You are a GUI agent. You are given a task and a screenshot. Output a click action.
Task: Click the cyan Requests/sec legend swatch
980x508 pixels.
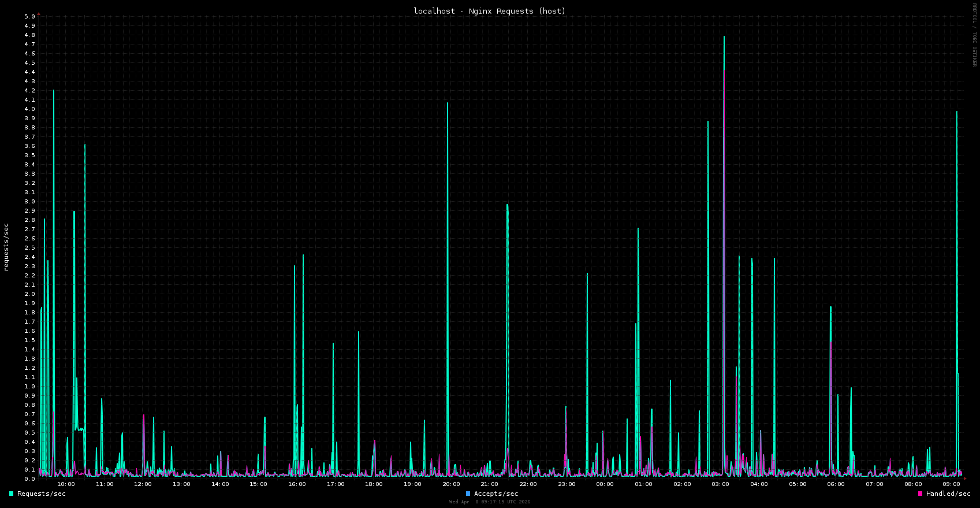(11, 494)
